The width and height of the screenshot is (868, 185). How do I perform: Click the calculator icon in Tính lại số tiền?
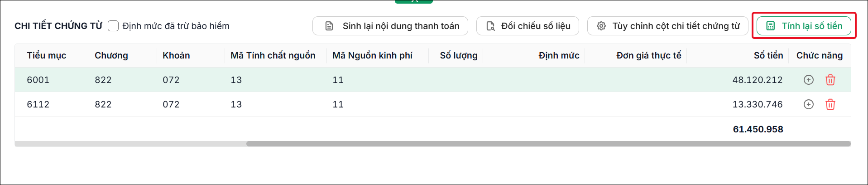[x=770, y=26]
